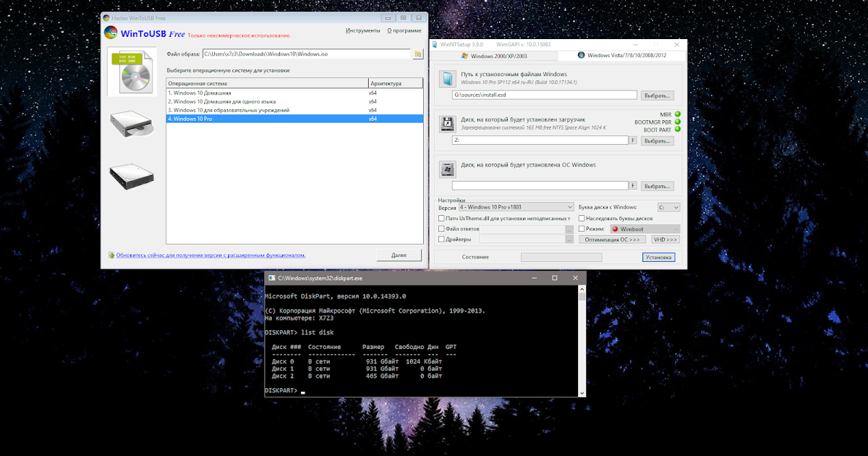Open the Инструменты menu in WinToUSB
The image size is (868, 456).
(x=363, y=31)
